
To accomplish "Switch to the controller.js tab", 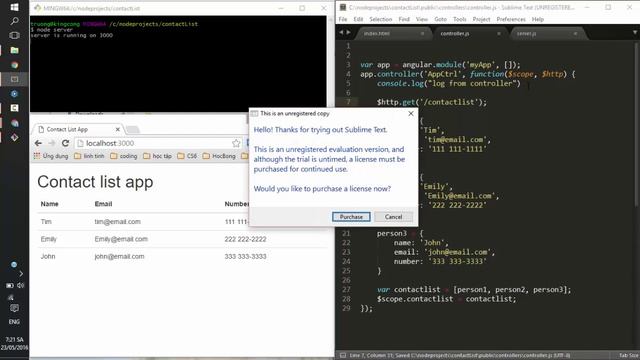I will pos(469,33).
